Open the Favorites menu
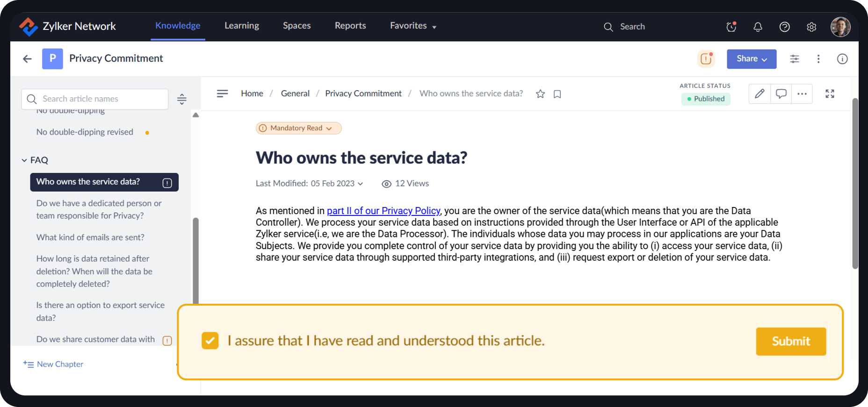 (413, 26)
